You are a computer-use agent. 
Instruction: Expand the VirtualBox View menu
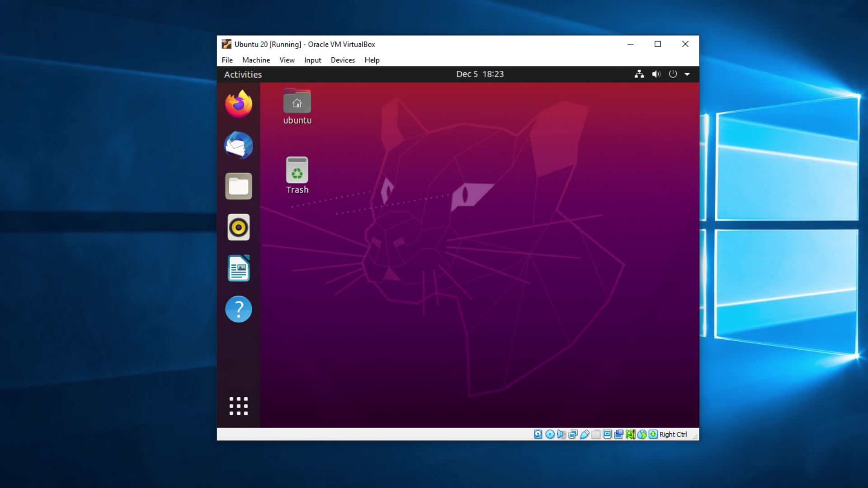click(287, 60)
